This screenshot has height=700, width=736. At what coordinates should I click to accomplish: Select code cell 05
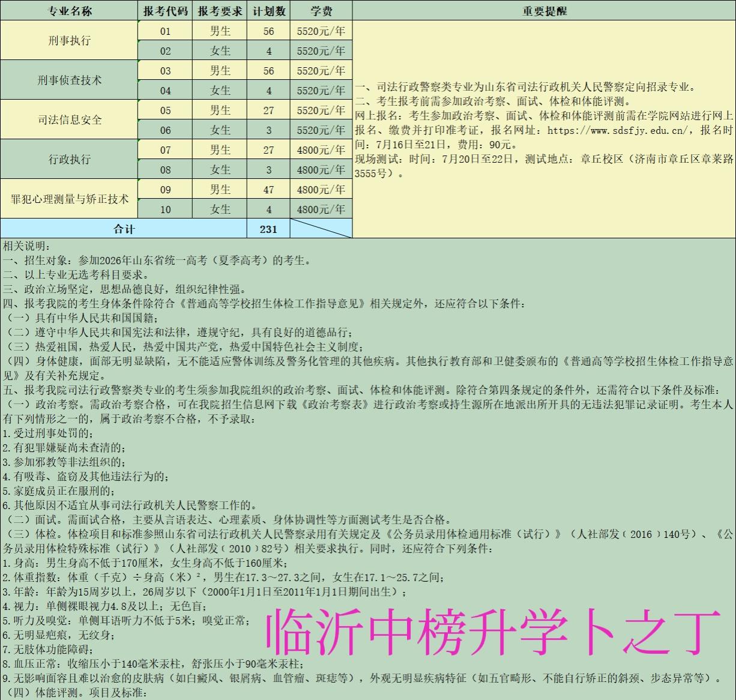click(x=166, y=110)
